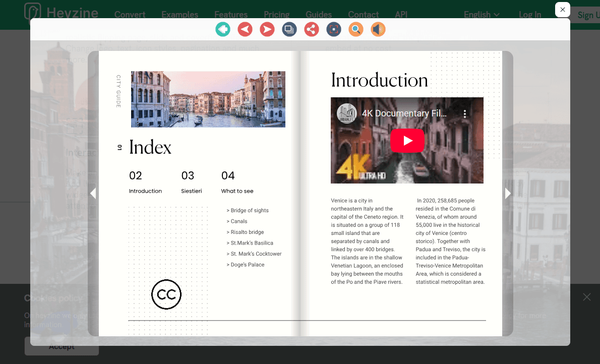Flip to previous page using left edge arrow
Screen dimensions: 600x364
click(x=93, y=193)
